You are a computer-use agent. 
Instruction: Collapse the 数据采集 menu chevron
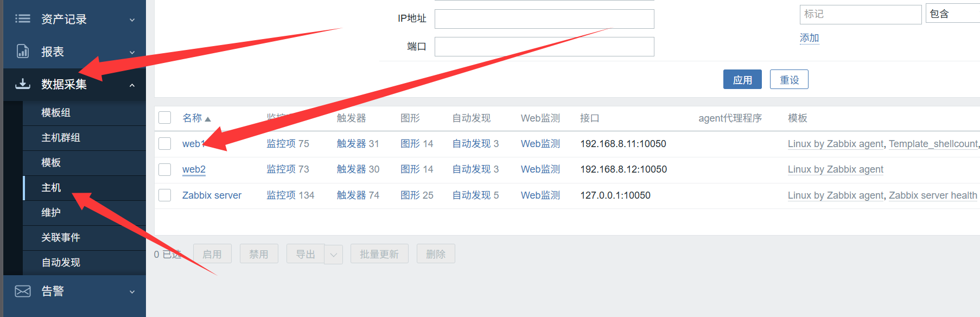coord(132,85)
